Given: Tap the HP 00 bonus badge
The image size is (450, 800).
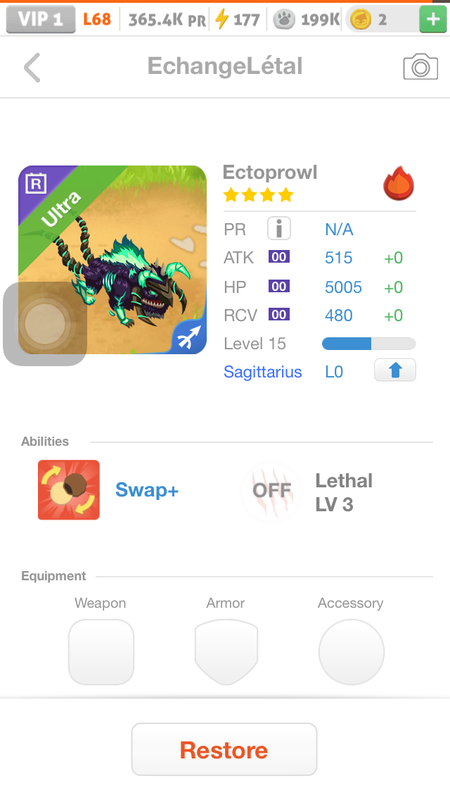Looking at the screenshot, I should pos(279,286).
